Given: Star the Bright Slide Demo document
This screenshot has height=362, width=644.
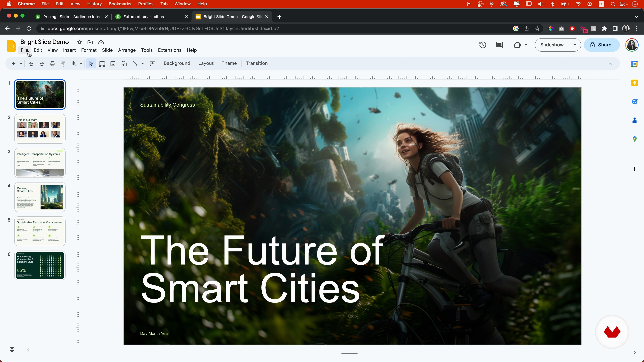Looking at the screenshot, I should [x=79, y=42].
